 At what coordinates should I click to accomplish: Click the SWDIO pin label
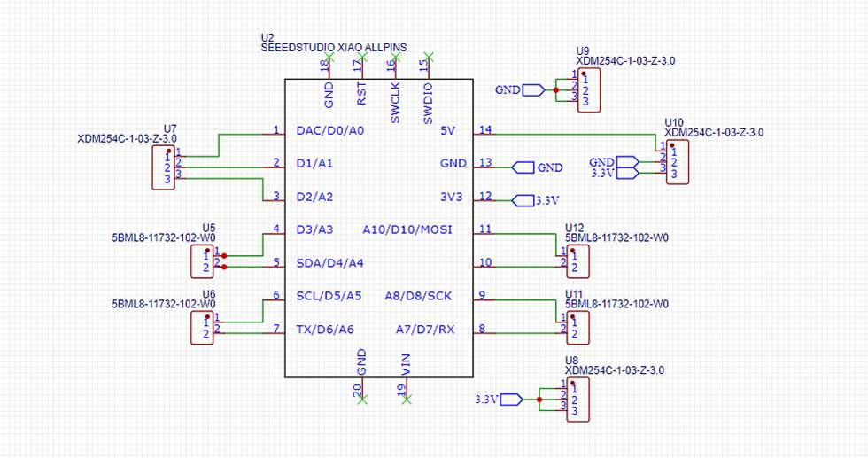tap(428, 104)
